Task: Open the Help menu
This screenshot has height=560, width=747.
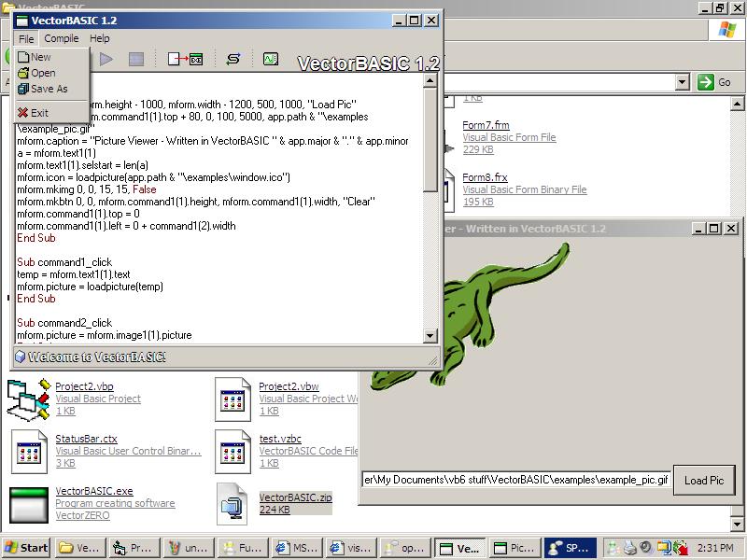Action: tap(100, 38)
